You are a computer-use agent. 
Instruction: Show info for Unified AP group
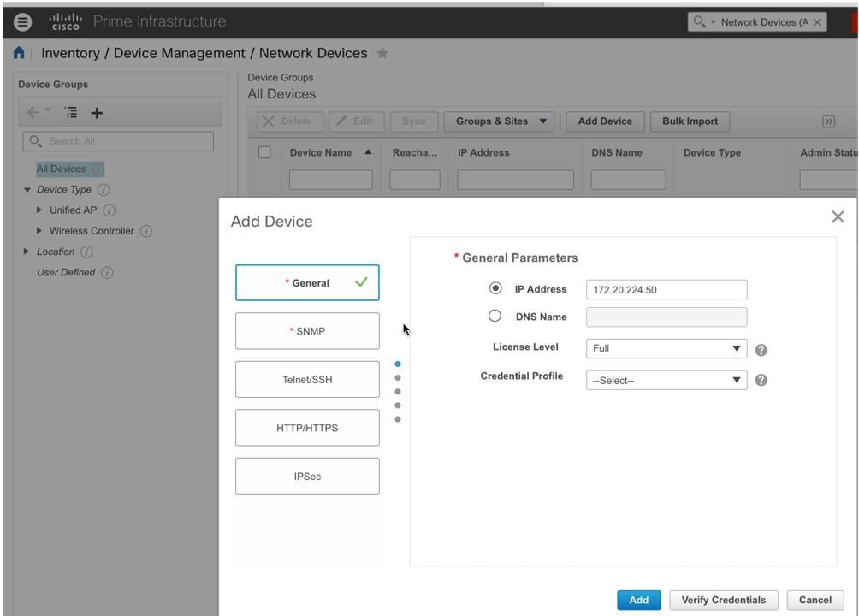coord(109,210)
